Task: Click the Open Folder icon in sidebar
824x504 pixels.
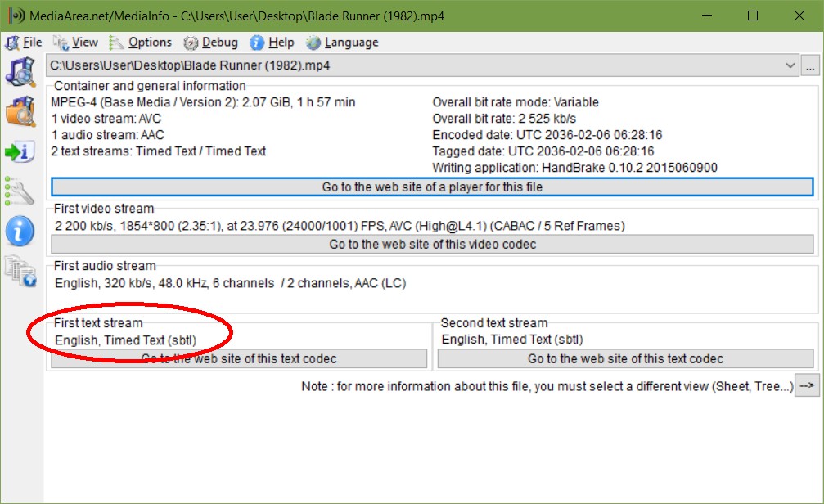Action: point(20,111)
